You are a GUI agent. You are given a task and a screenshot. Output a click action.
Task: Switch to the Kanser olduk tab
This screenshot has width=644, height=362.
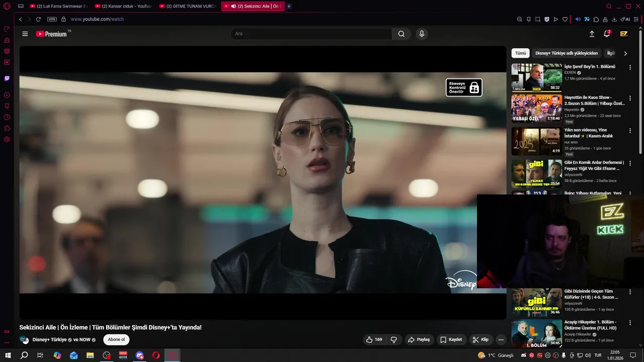coord(122,6)
